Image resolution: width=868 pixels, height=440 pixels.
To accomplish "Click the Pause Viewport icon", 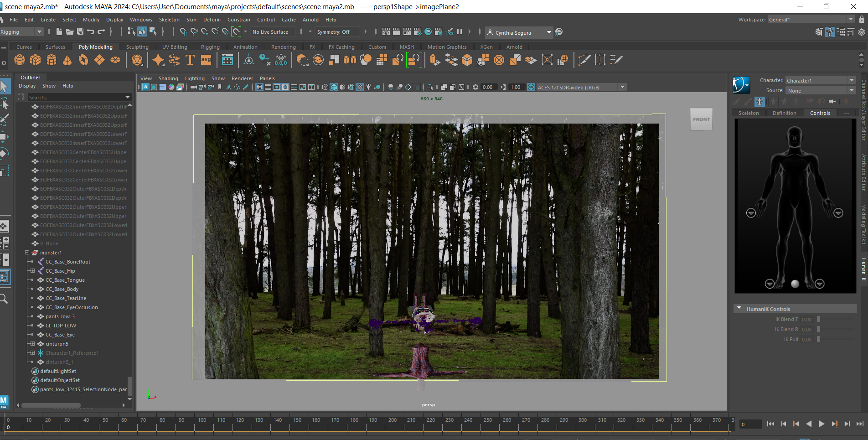I will (460, 31).
